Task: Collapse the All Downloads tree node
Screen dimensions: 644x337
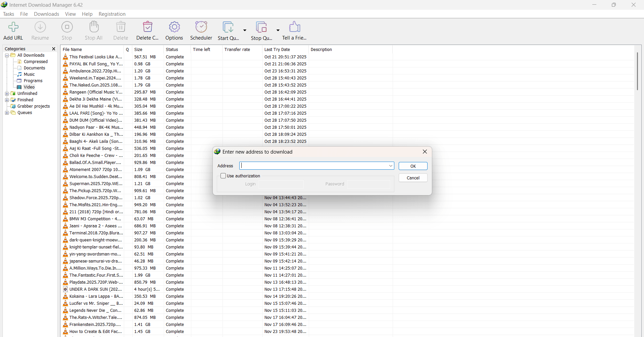Action: tap(7, 55)
